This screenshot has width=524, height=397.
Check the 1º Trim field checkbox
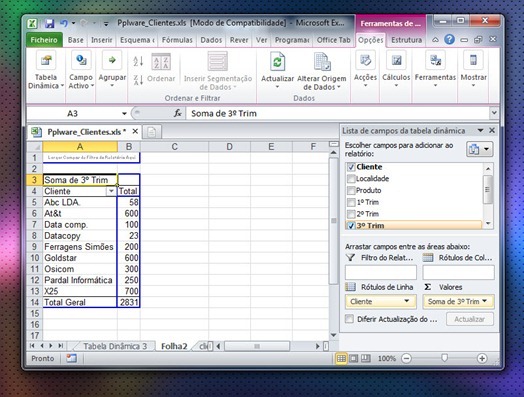[351, 202]
